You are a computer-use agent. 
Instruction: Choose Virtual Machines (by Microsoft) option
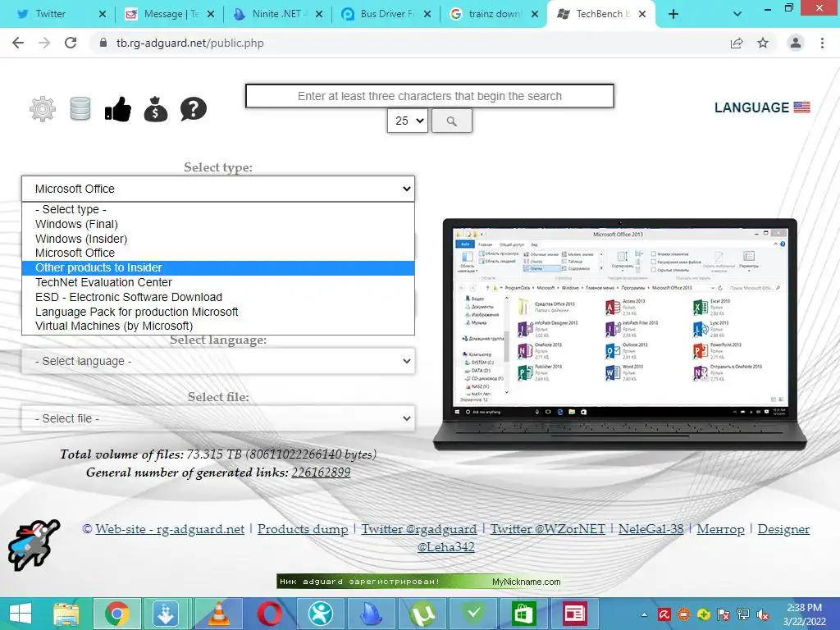point(218,326)
